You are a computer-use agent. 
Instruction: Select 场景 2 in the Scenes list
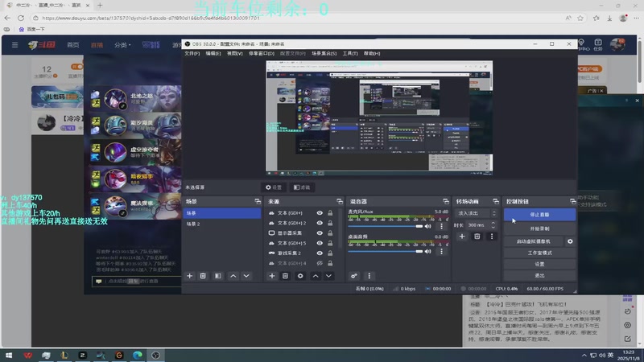[x=222, y=224]
